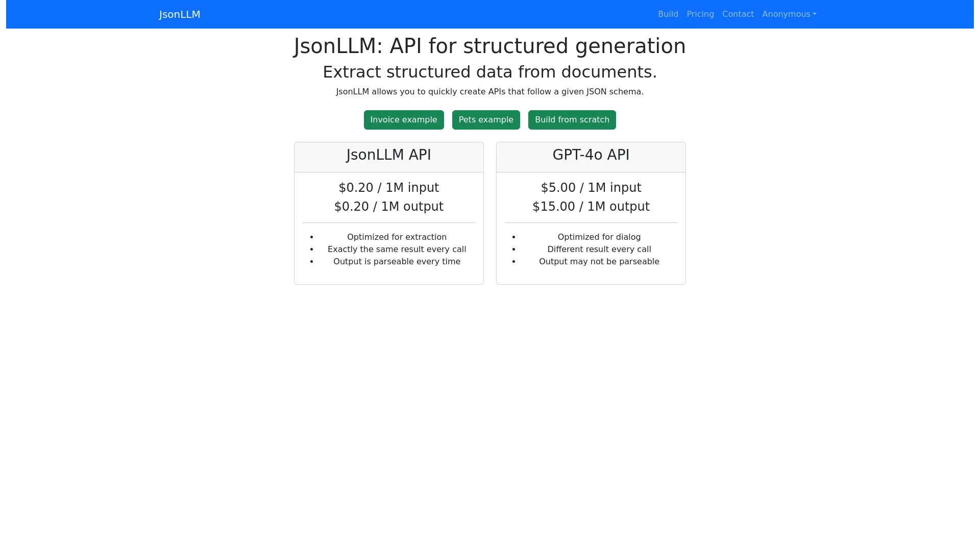Click the Contact link in the navbar

pos(738,14)
